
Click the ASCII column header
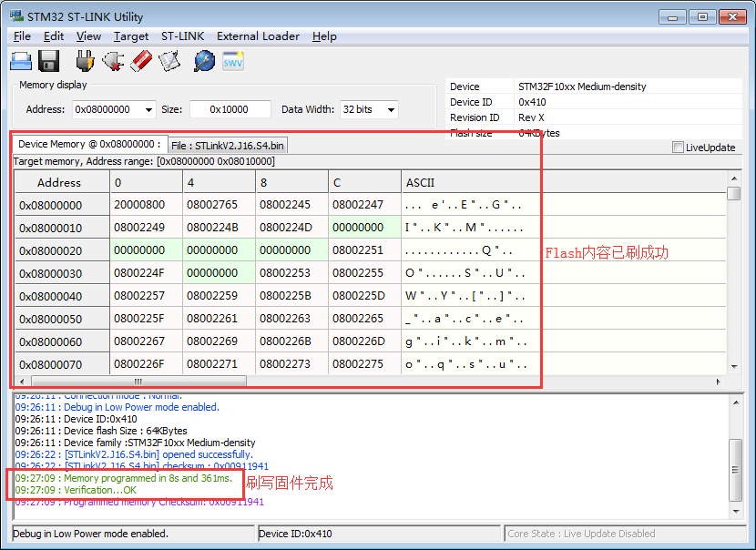coord(420,182)
